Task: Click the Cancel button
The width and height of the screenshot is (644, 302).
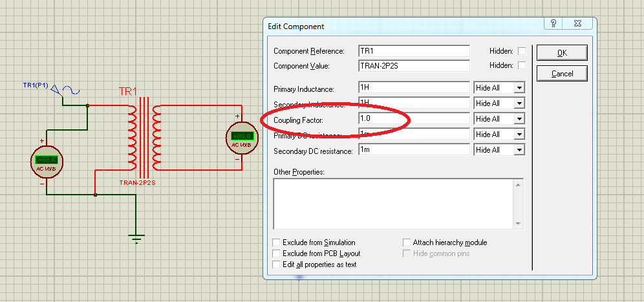Action: click(562, 74)
